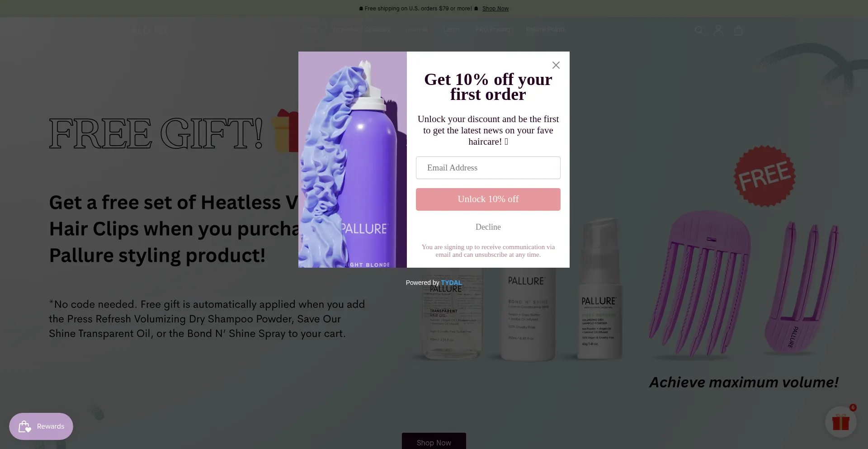Click the Unlock 10% off button

[x=488, y=199]
